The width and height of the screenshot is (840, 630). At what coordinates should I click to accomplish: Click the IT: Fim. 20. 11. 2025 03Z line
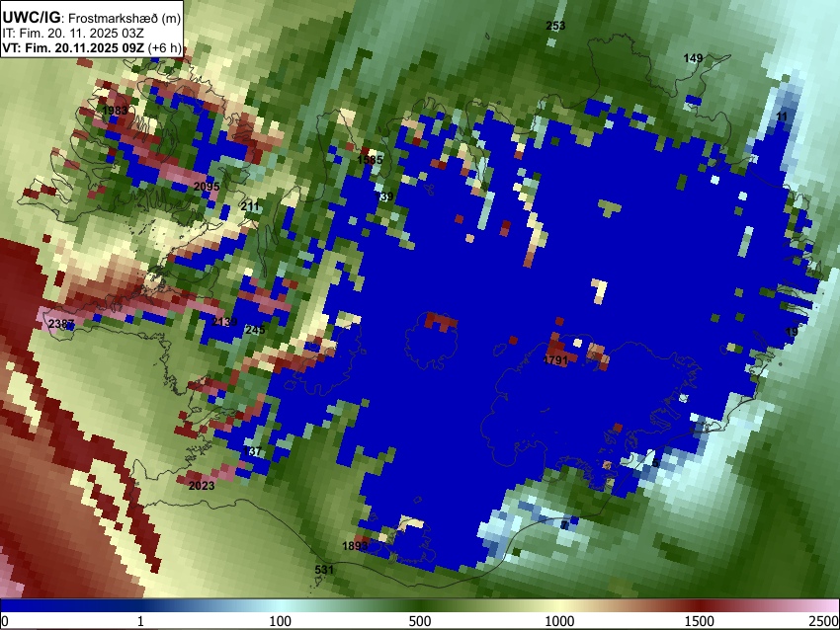pos(73,34)
